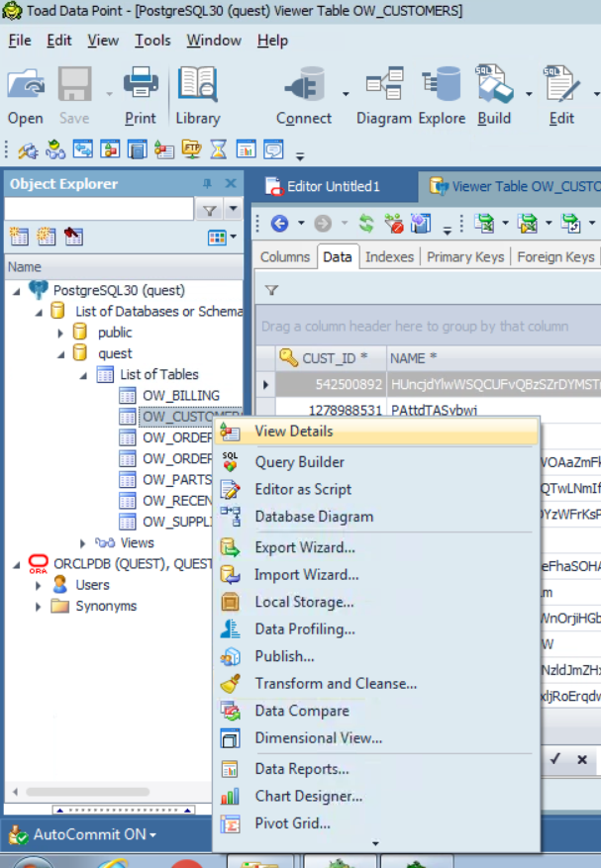
Task: Expand the Views node
Action: [x=82, y=543]
